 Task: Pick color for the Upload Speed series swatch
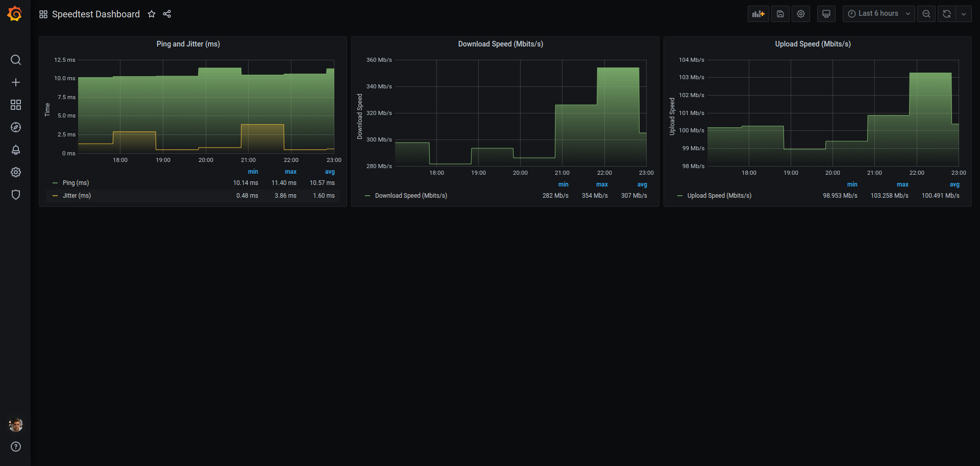pos(680,196)
